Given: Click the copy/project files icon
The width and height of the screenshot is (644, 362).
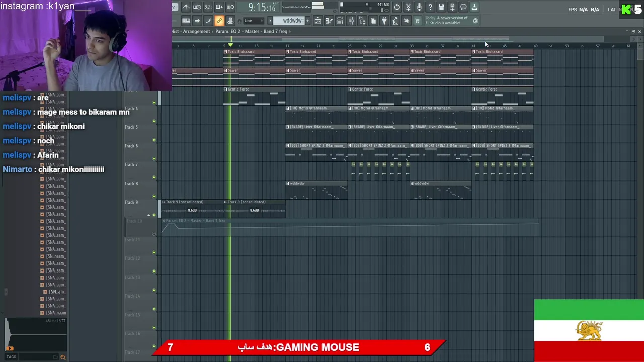Looking at the screenshot, I should 373,21.
